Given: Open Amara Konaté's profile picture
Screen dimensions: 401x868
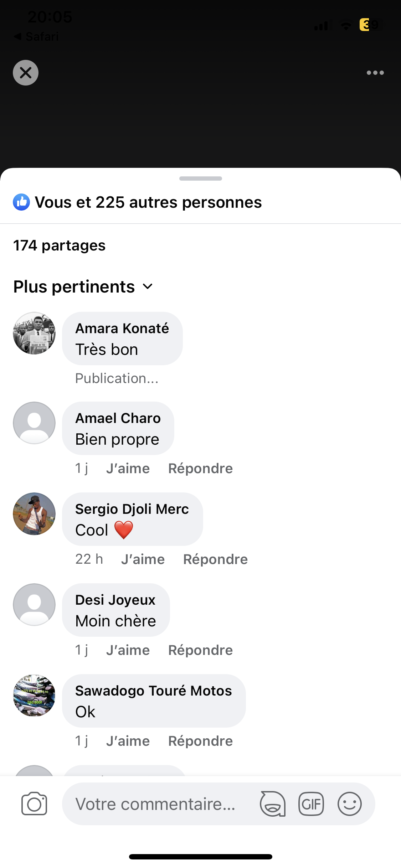Looking at the screenshot, I should [x=34, y=333].
